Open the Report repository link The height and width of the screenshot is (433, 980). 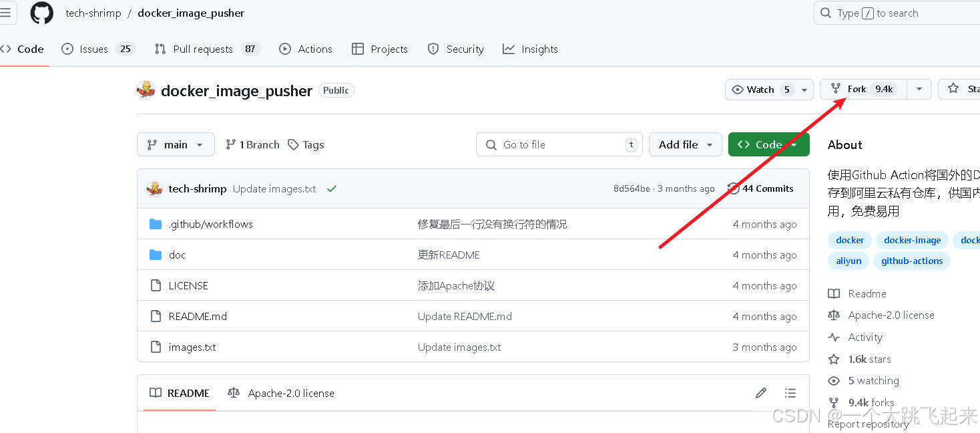click(869, 424)
